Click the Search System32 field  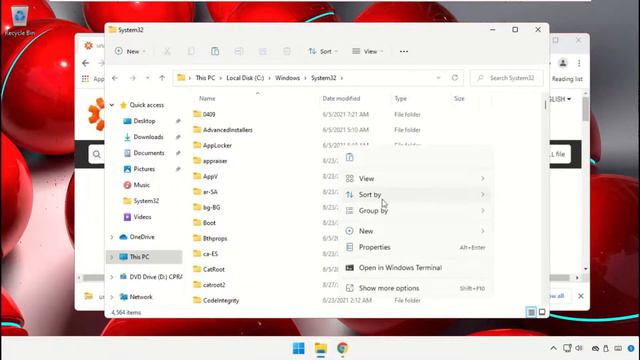(x=507, y=78)
